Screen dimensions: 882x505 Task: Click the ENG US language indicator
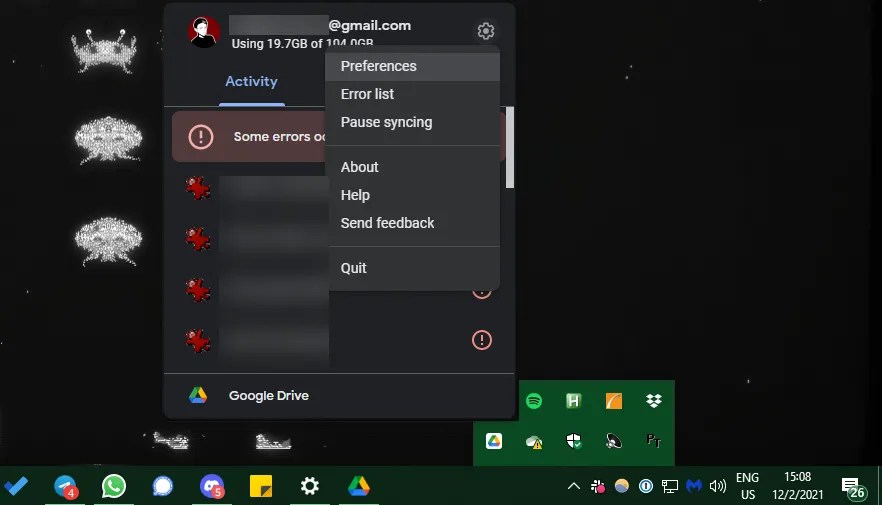(x=748, y=486)
